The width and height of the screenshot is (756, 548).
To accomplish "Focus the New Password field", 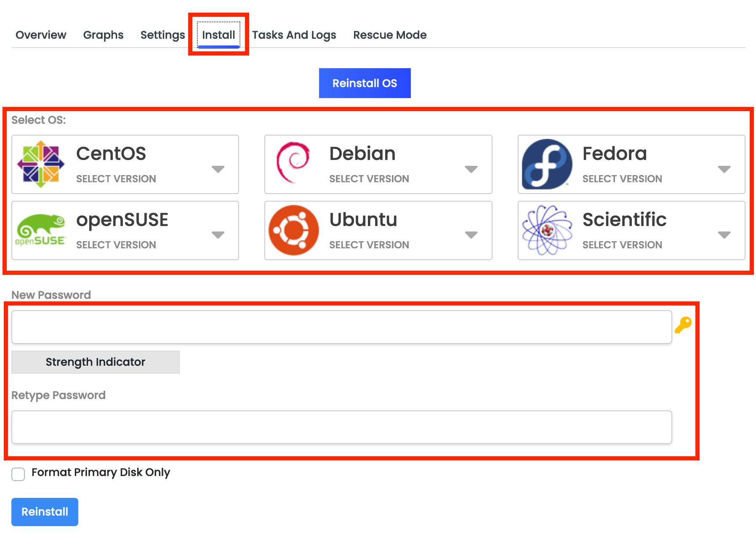I will coord(341,327).
